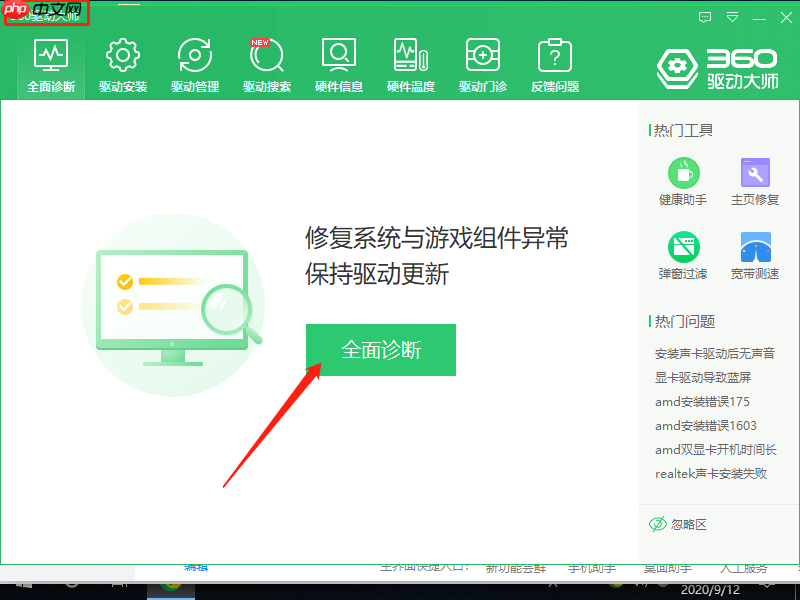Open the 驱动安装 gear icon
The width and height of the screenshot is (800, 600).
(x=122, y=55)
